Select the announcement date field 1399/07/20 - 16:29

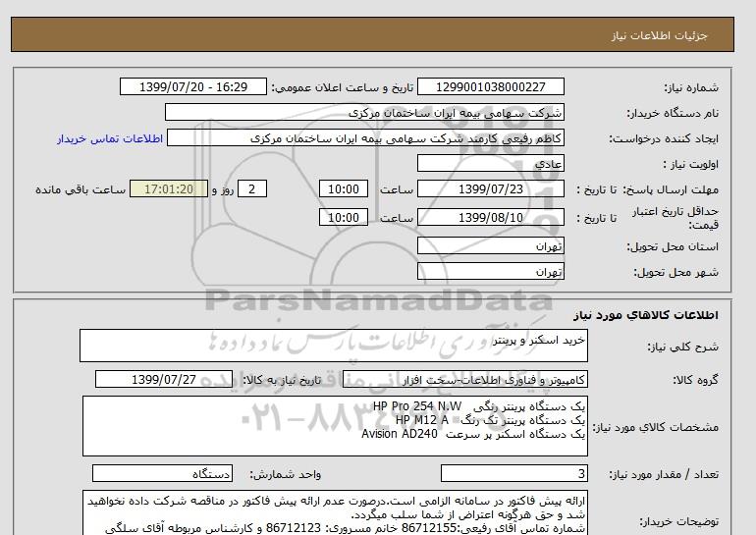(192, 86)
